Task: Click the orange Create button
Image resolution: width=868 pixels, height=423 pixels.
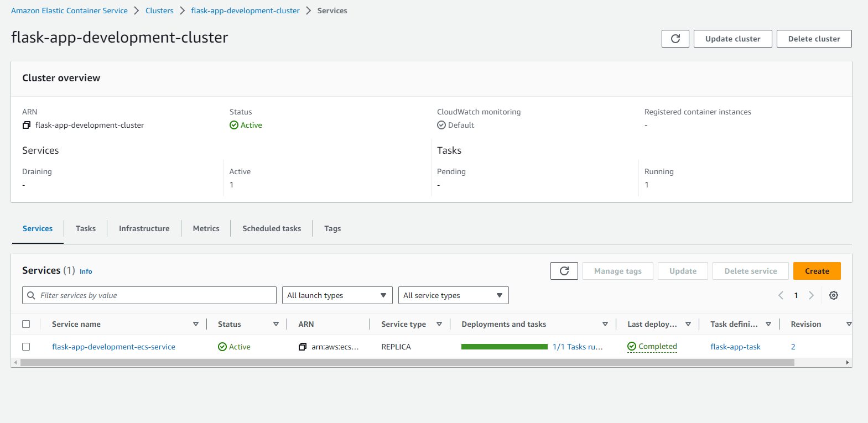Action: [x=817, y=271]
